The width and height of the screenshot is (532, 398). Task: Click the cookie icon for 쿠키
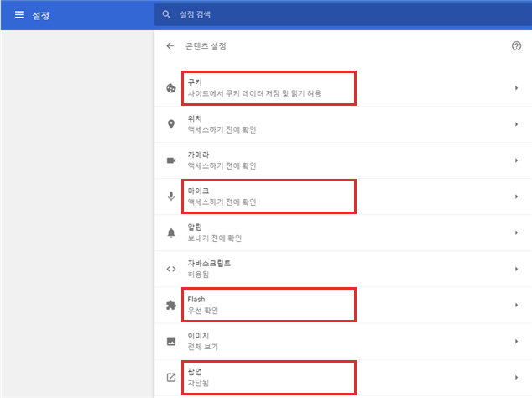click(x=170, y=88)
